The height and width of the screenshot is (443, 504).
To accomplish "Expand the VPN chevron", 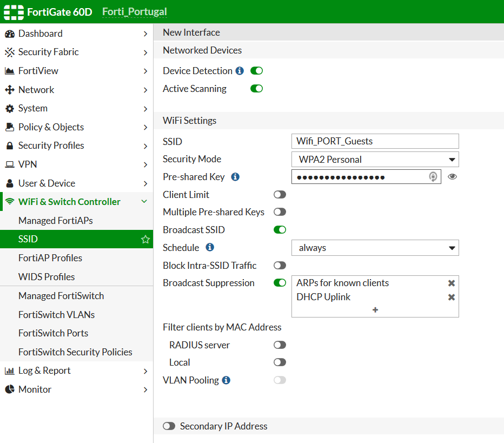I will pyautogui.click(x=145, y=164).
